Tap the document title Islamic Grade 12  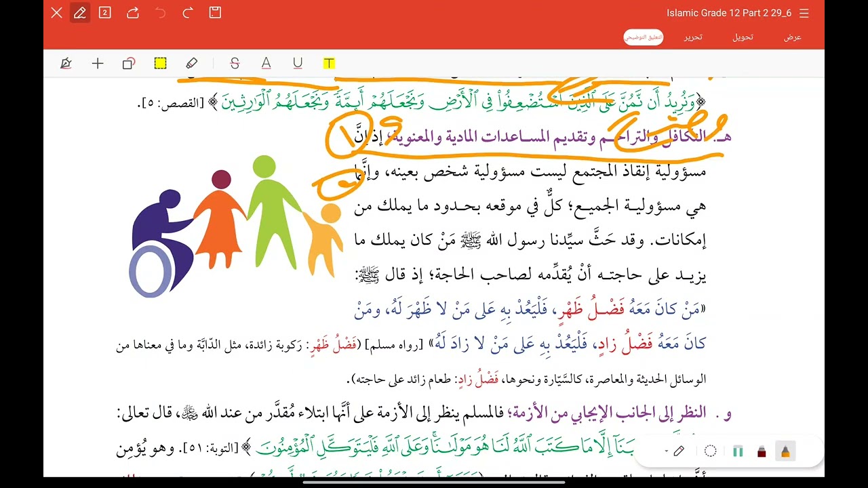(729, 13)
